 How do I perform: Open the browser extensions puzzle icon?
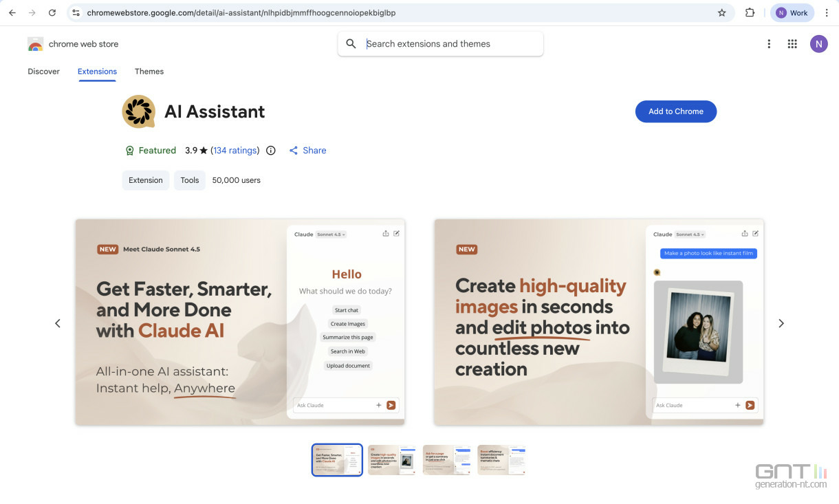click(x=750, y=12)
